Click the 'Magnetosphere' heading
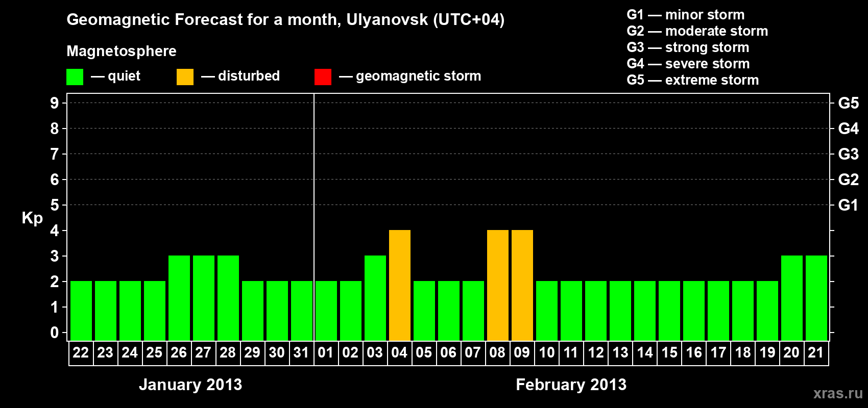 [x=122, y=51]
